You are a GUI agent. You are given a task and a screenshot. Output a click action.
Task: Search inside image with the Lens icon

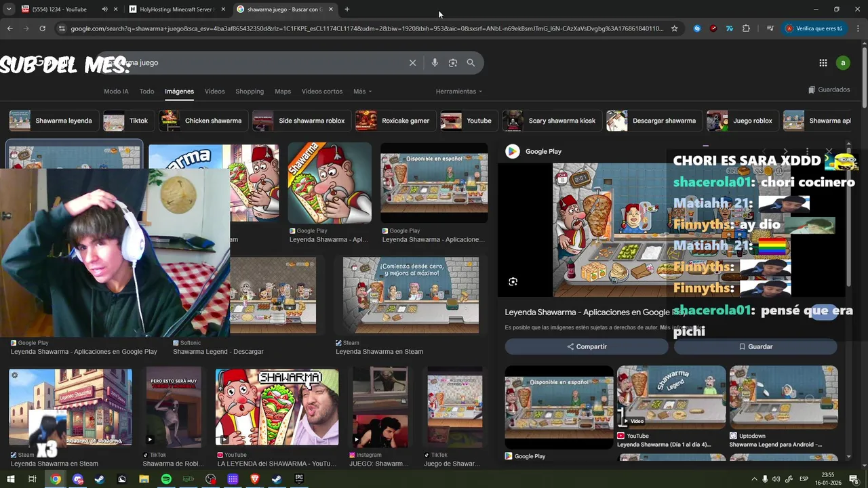click(513, 282)
